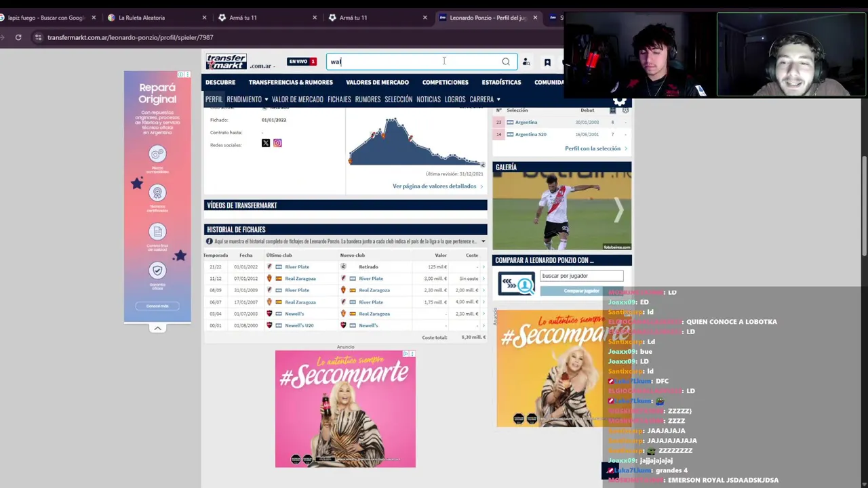This screenshot has width=868, height=488.
Task: Click the page vertical scrollbar
Action: (864, 207)
